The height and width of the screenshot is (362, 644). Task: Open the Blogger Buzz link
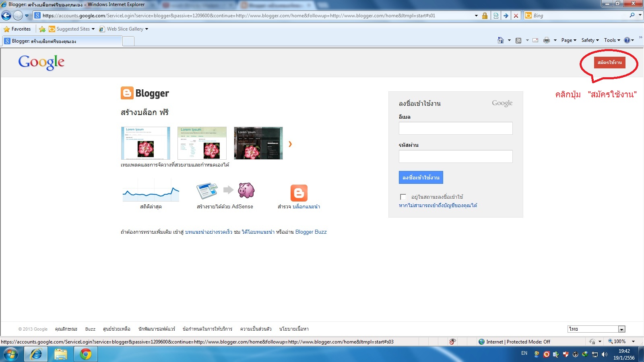coord(311,232)
